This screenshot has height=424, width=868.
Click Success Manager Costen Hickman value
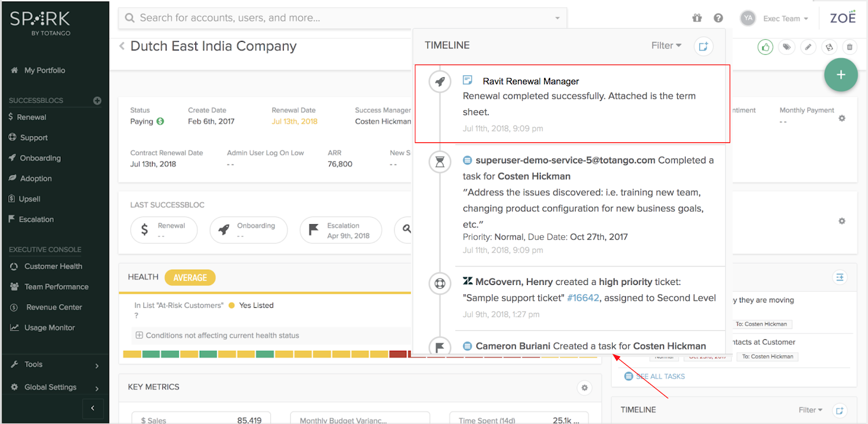tap(383, 122)
